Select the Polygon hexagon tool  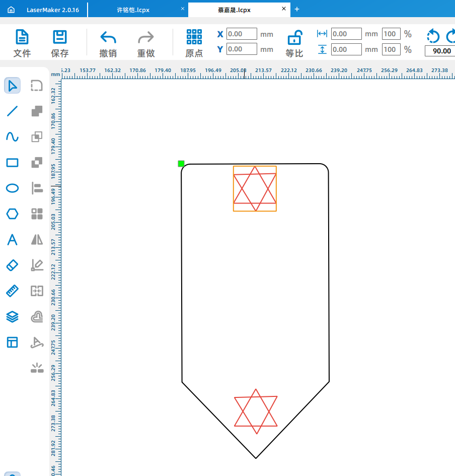point(12,214)
